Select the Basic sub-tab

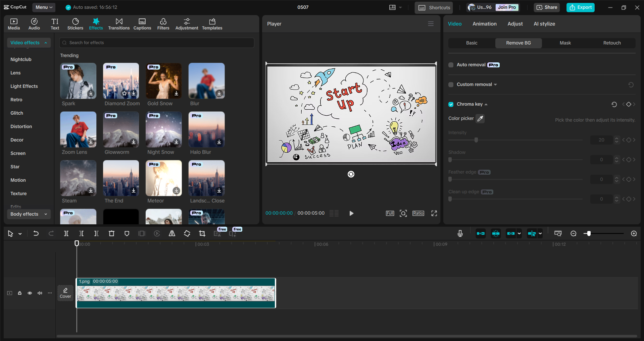click(472, 43)
